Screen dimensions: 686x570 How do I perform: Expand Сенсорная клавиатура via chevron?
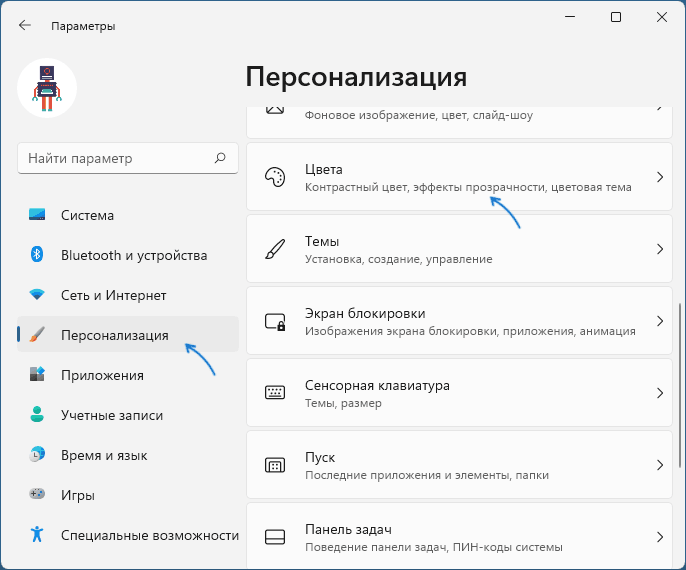click(x=660, y=393)
